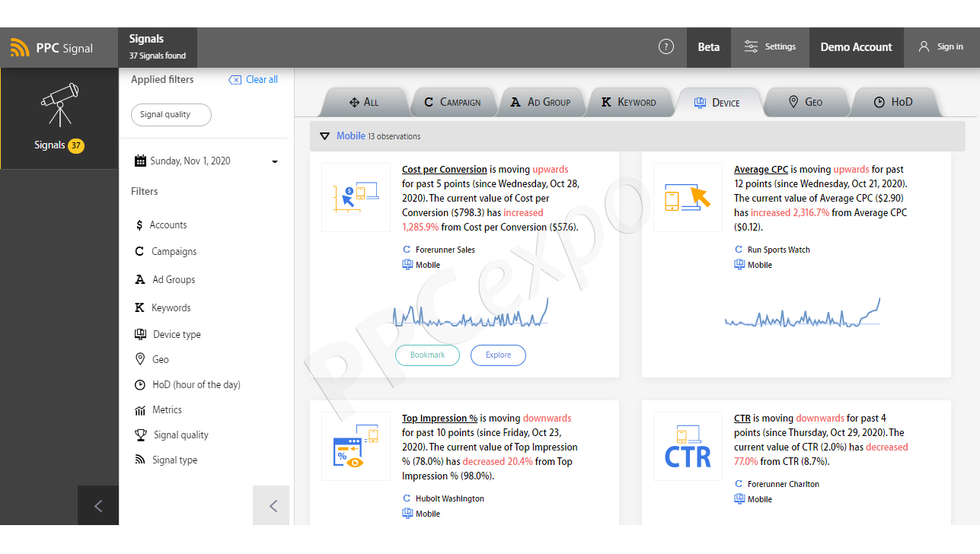Expand the Device type filter
Viewport: 980px width, 554px height.
pos(177,334)
